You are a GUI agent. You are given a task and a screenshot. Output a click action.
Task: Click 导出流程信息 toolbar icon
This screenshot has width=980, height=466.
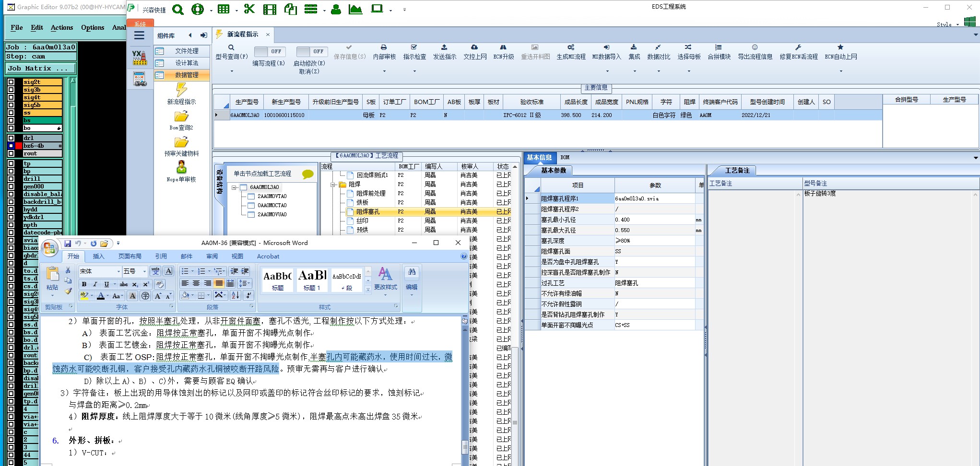[x=755, y=47]
